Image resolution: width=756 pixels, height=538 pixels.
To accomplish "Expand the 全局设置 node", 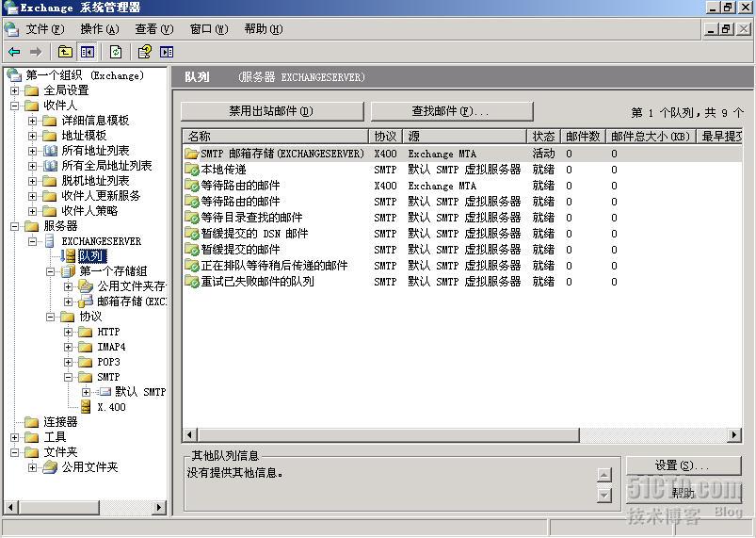I will pos(14,90).
